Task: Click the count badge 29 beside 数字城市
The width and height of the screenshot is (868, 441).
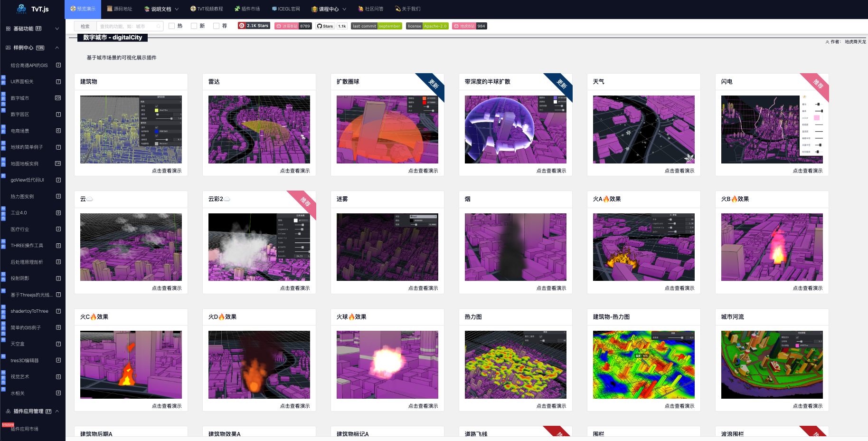Action: (58, 98)
